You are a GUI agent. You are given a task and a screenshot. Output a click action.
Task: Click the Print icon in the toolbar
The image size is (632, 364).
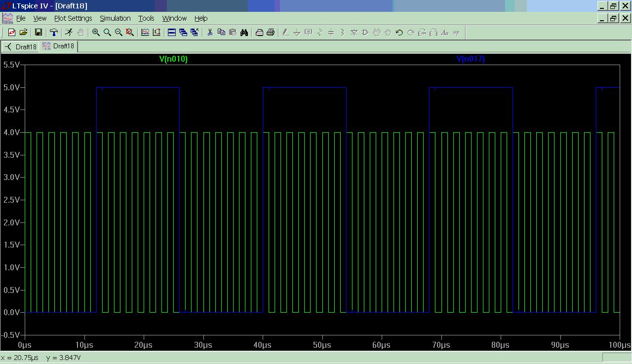point(271,33)
